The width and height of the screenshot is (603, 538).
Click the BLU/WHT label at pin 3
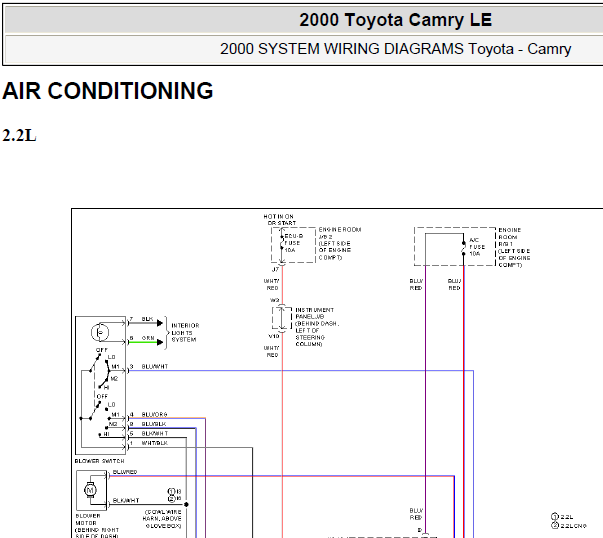tap(155, 366)
